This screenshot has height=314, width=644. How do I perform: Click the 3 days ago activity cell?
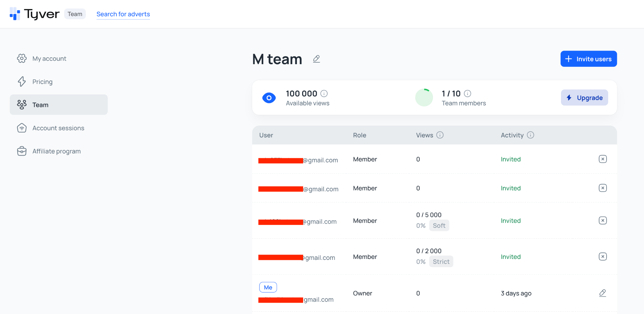[x=516, y=293]
